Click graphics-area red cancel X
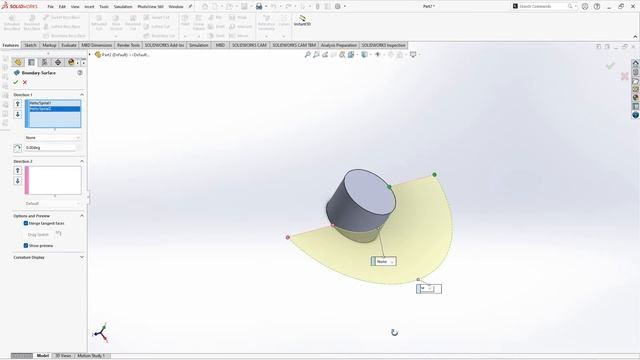 624,76
